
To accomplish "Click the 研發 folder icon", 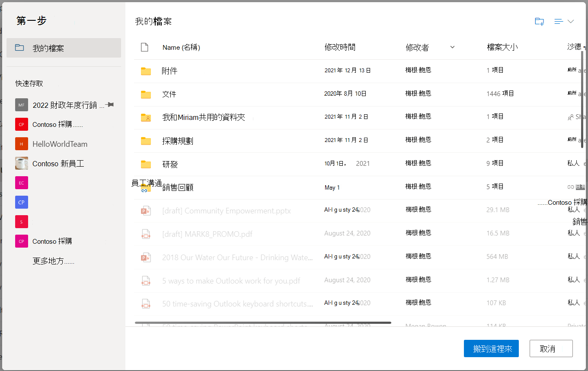I will pyautogui.click(x=146, y=164).
